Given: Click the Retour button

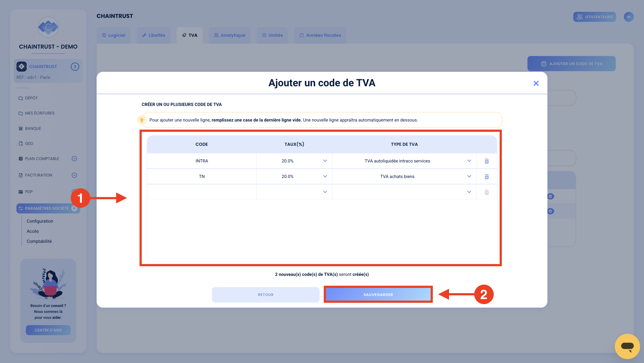Looking at the screenshot, I should [265, 294].
